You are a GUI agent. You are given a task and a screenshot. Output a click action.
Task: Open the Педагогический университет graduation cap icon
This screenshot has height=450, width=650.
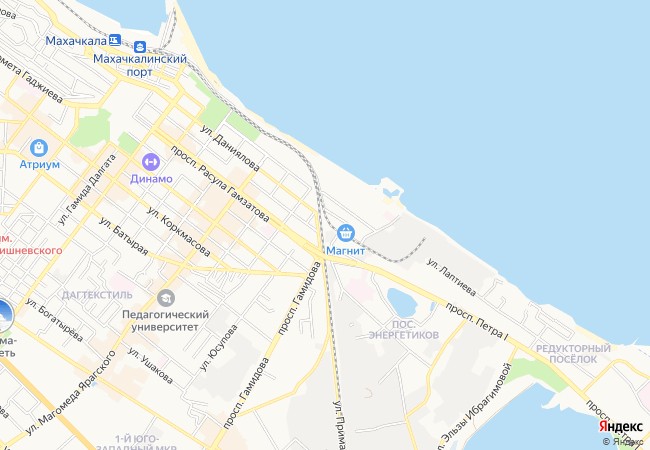(166, 298)
